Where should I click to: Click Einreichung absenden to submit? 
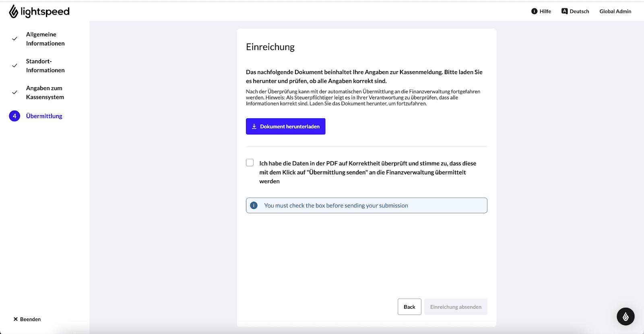455,307
